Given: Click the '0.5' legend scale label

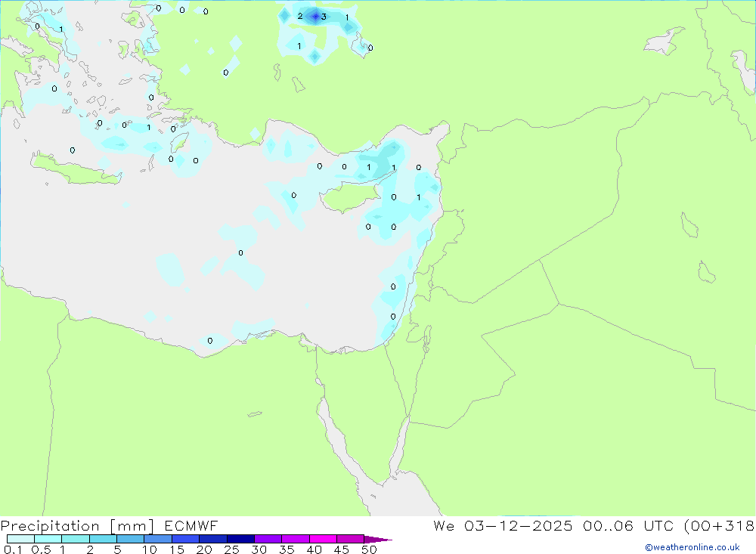Looking at the screenshot, I should coord(41,549).
